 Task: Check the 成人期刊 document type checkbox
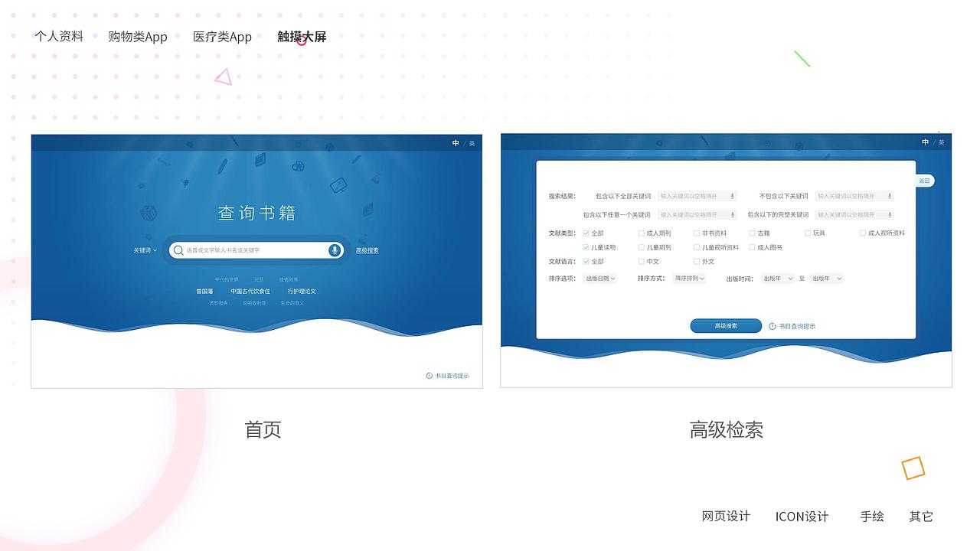(640, 232)
